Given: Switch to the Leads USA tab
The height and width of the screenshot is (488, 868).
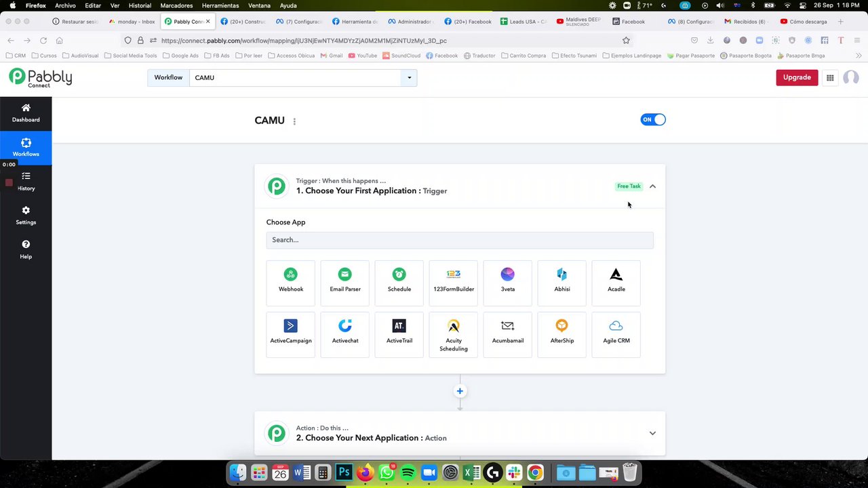Looking at the screenshot, I should click(524, 22).
